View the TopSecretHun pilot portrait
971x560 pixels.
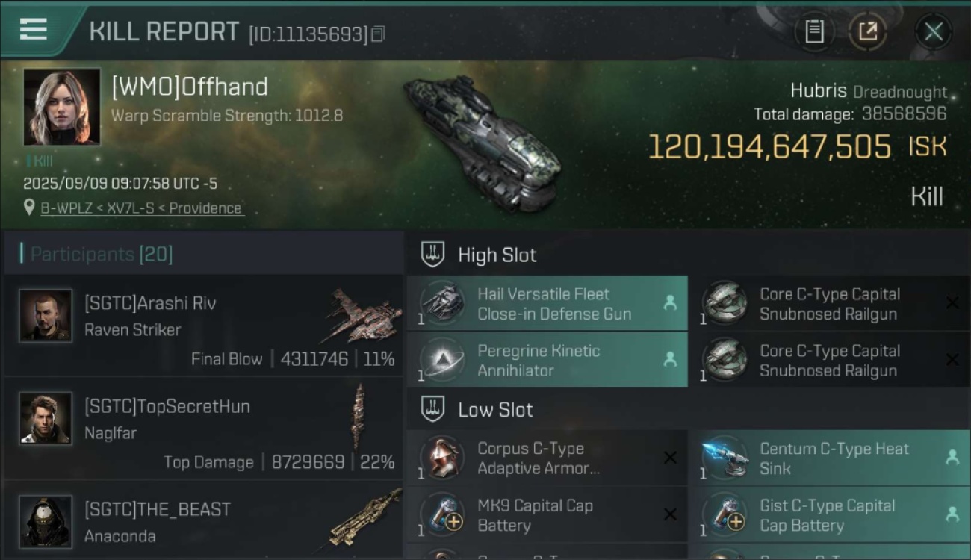tap(46, 418)
